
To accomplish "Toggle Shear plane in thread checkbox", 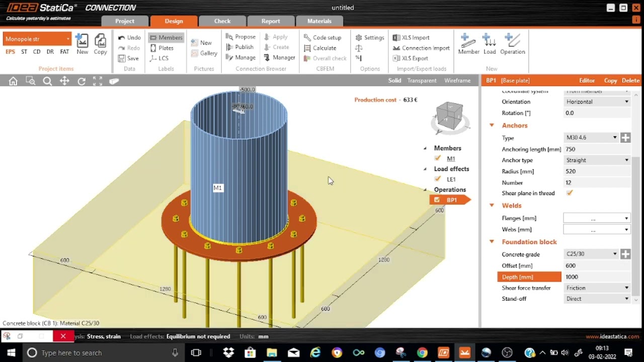I will 570,193.
